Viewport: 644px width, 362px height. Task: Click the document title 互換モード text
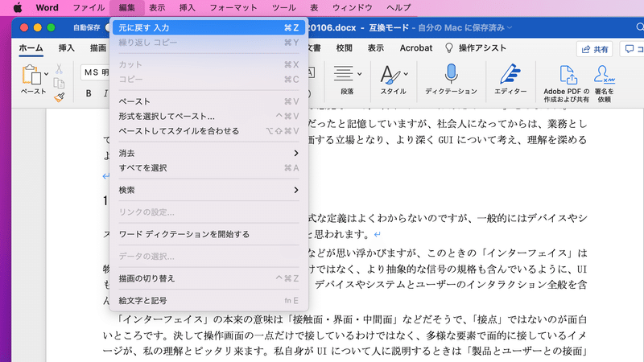(389, 27)
